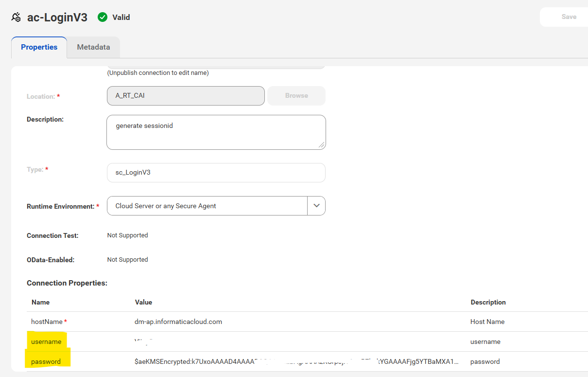Click the ac-LoginV3 connection icon
Image resolution: width=588 pixels, height=377 pixels.
coord(16,18)
